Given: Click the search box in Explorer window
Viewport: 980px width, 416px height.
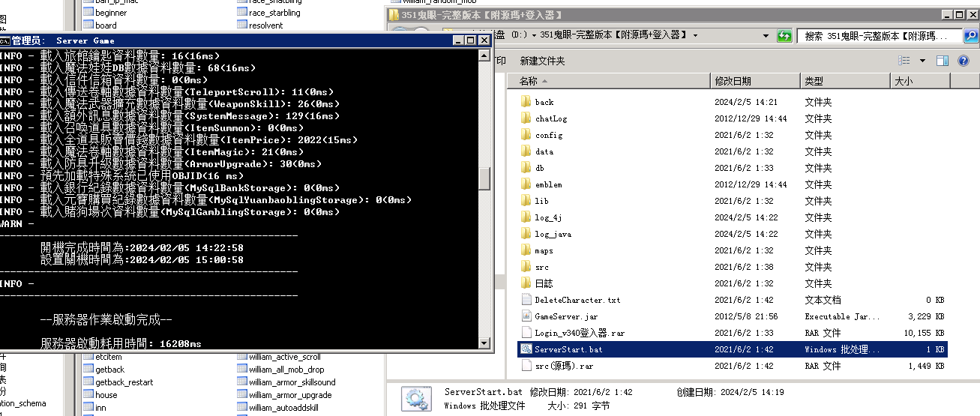Looking at the screenshot, I should coord(878,35).
